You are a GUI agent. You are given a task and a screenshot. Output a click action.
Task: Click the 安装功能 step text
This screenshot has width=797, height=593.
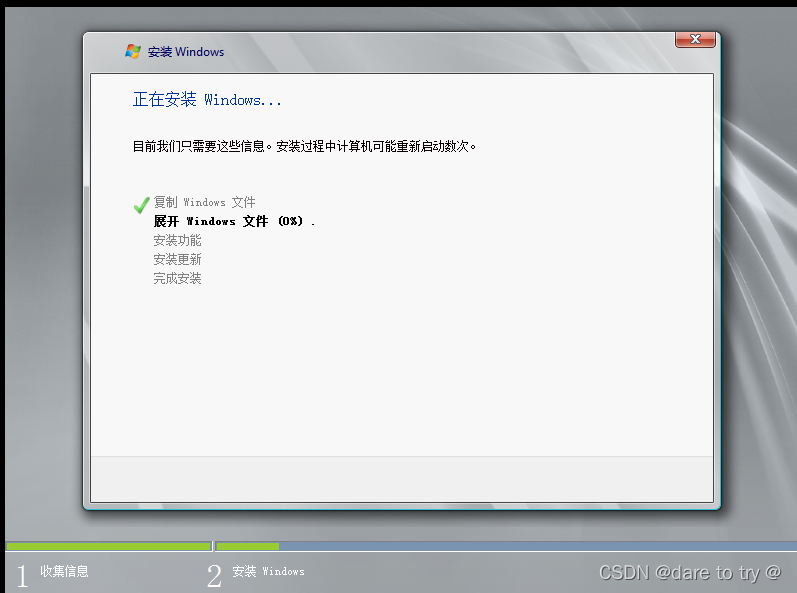click(177, 240)
